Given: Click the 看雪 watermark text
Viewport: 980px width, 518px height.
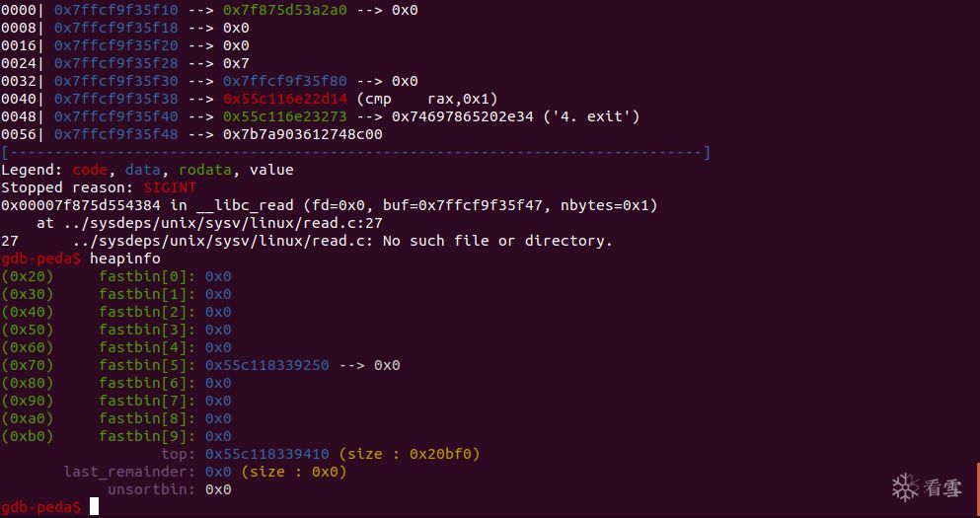Looking at the screenshot, I should [942, 487].
